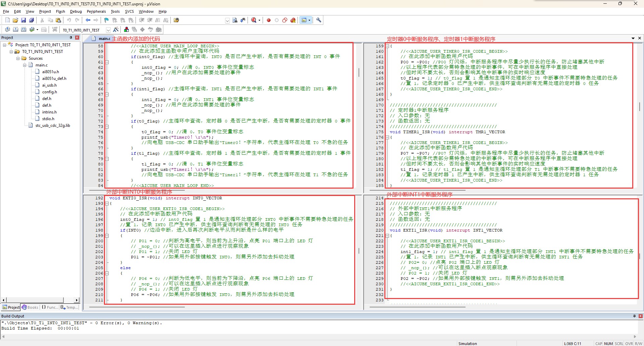644x346 pixels.
Task: Start debug session with the magnifier icon
Action: click(x=254, y=20)
